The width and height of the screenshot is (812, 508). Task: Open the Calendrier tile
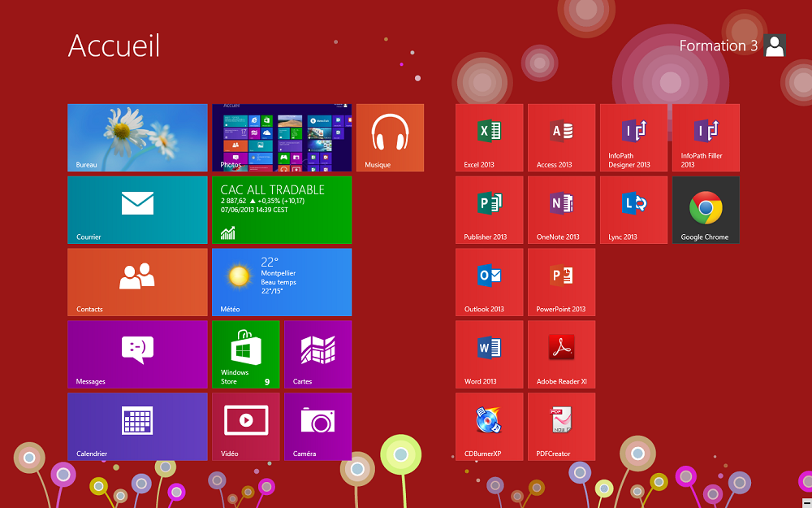137,426
